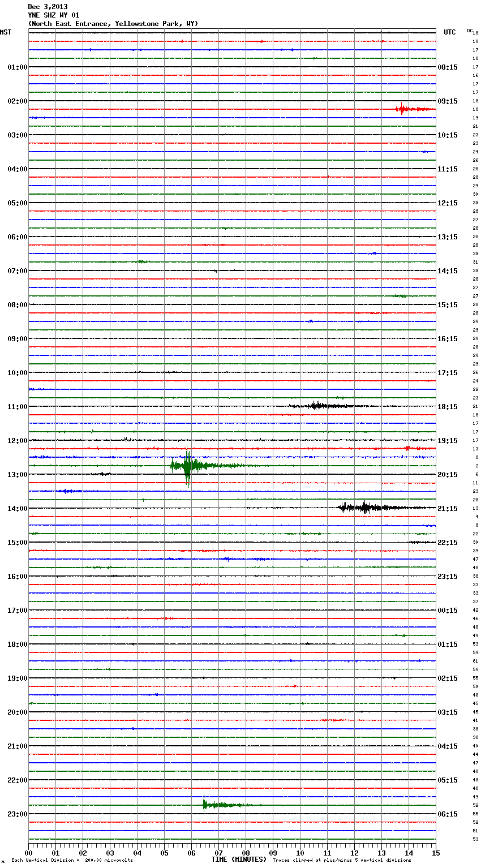Select the 10:00 MST time label
481x868 pixels.
click(x=18, y=373)
